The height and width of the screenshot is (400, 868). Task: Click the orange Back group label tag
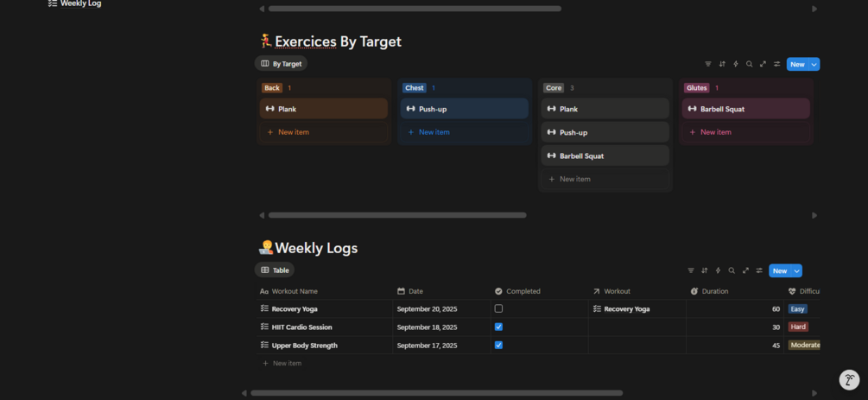pyautogui.click(x=272, y=87)
